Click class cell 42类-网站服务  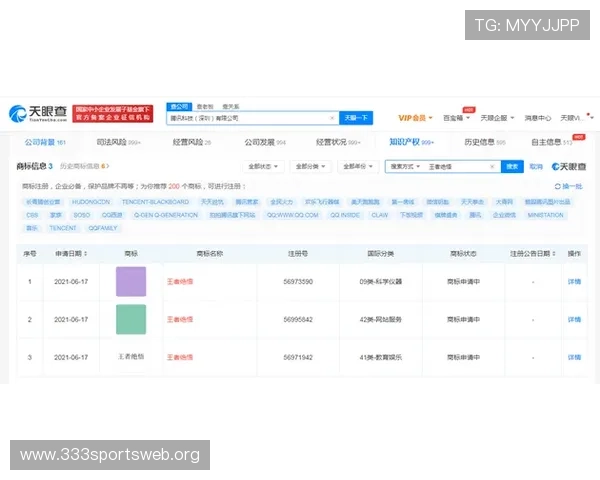[x=381, y=319]
